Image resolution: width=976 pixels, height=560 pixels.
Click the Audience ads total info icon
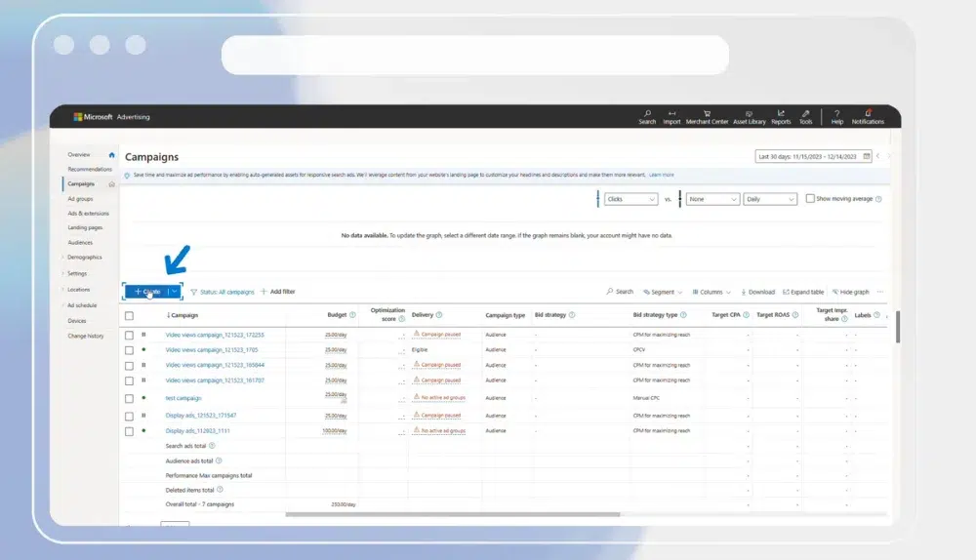pyautogui.click(x=219, y=460)
